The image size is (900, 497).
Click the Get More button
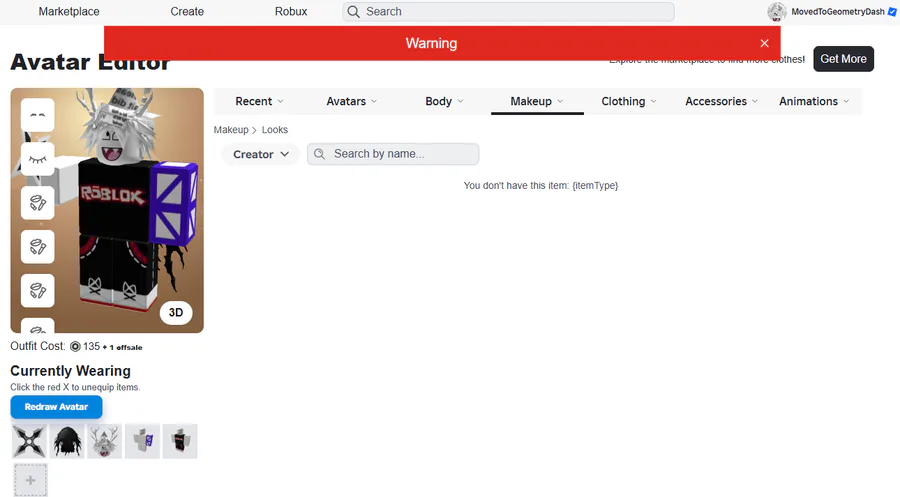tap(843, 59)
